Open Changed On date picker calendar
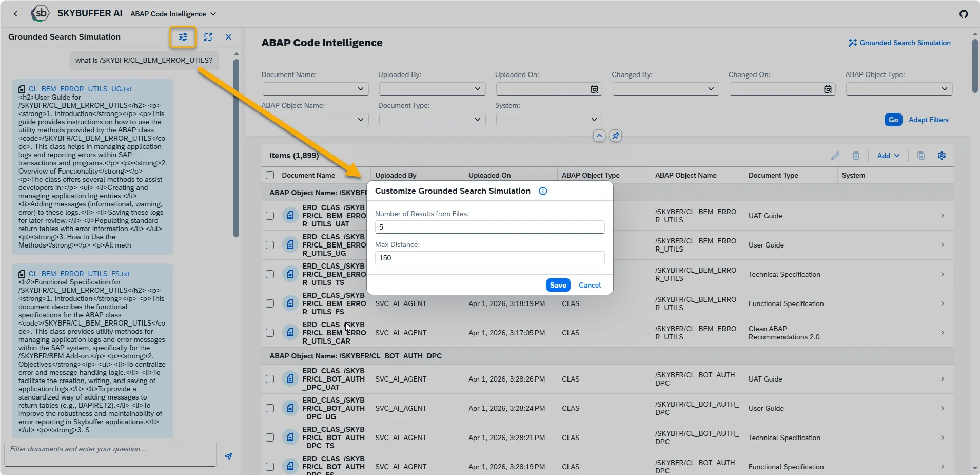This screenshot has width=980, height=475. [x=828, y=89]
